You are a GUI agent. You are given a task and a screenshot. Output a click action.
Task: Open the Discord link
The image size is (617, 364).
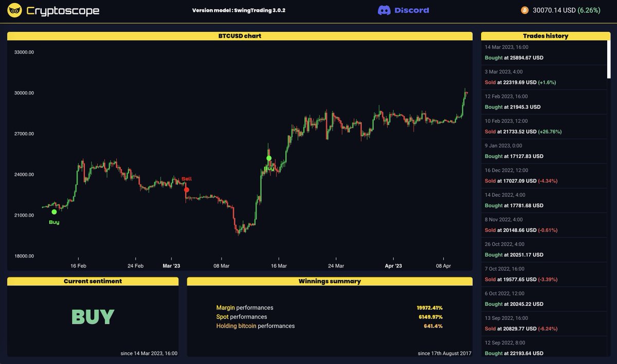click(403, 10)
